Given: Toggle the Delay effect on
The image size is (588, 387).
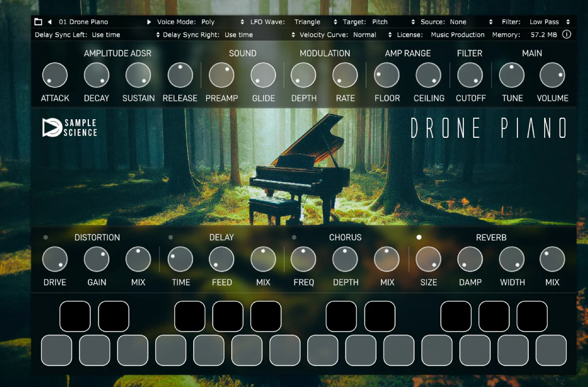Looking at the screenshot, I should (x=171, y=237).
